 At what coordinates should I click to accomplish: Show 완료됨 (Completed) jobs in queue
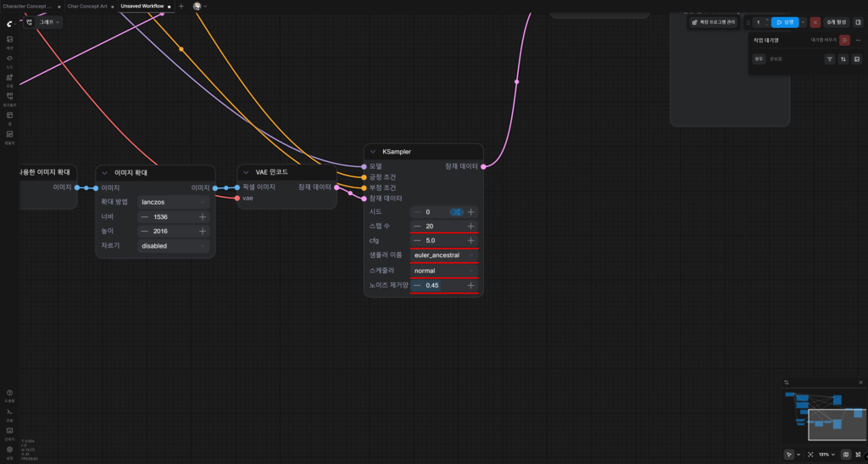click(x=776, y=59)
